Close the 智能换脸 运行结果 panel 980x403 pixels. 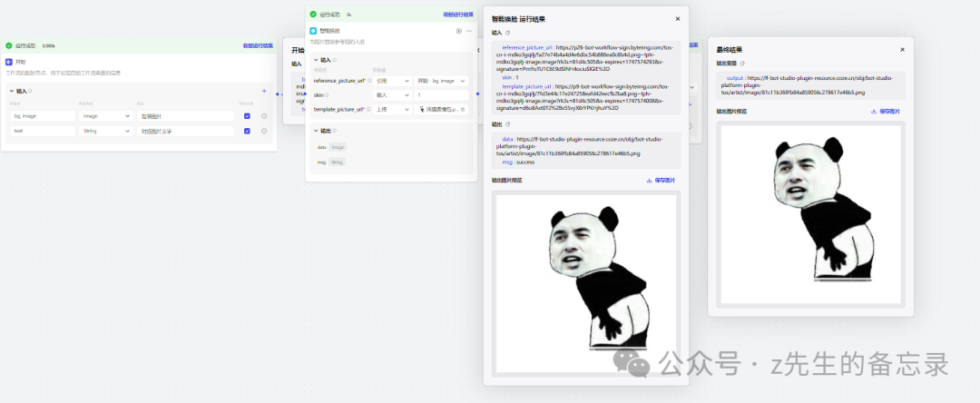point(678,19)
